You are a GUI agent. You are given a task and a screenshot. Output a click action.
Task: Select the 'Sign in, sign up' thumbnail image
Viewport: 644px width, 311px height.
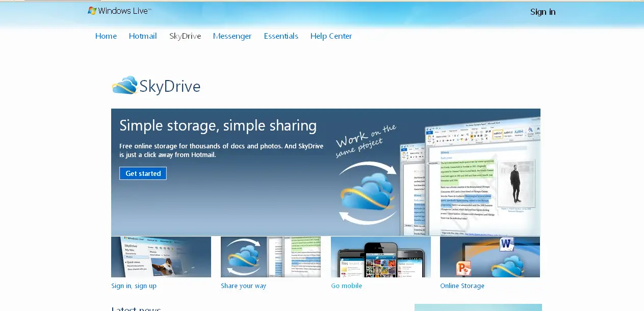tap(161, 257)
